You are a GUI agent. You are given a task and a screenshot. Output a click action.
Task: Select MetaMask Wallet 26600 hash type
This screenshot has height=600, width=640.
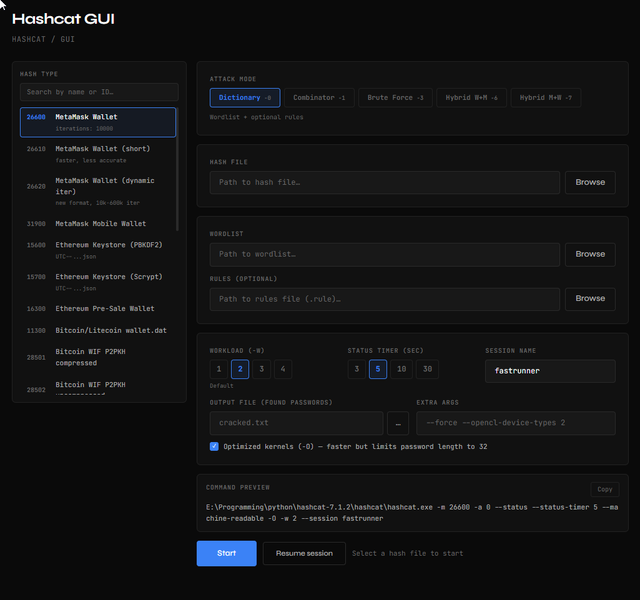(x=98, y=122)
